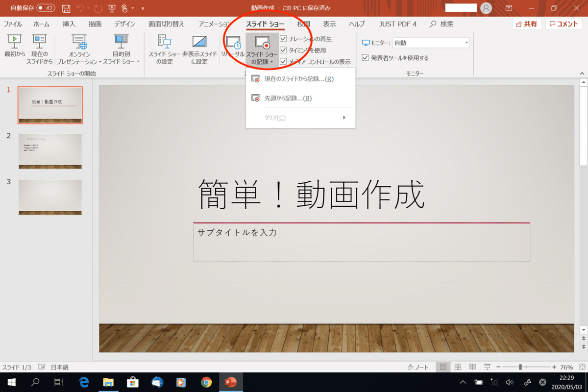The height and width of the screenshot is (392, 588).
Task: Toggle AutoSave (自動保存) switch
Action: (x=46, y=8)
